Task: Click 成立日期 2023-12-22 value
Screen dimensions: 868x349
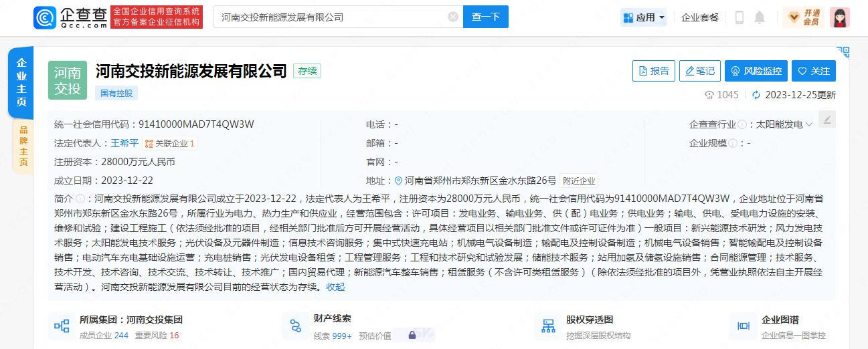Action: click(x=127, y=181)
